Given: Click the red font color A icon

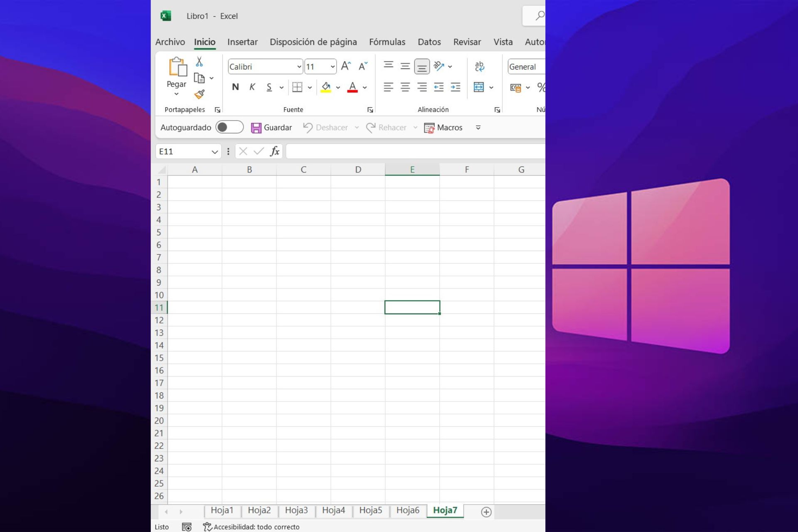Looking at the screenshot, I should coord(352,87).
